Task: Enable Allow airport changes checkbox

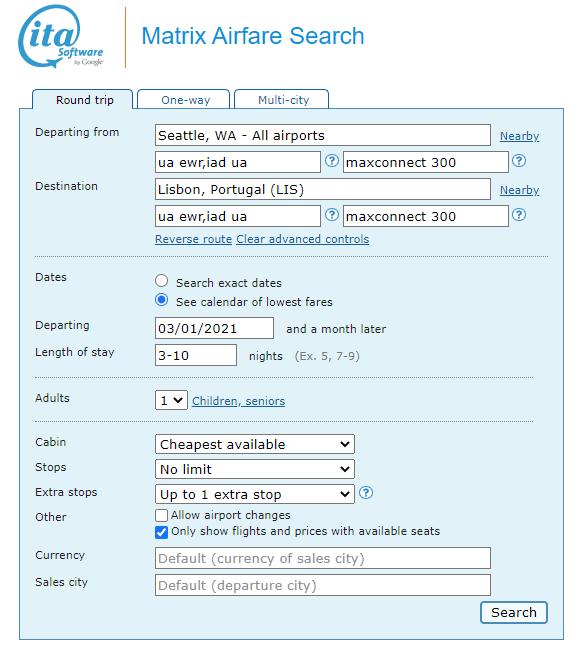Action: coord(162,516)
